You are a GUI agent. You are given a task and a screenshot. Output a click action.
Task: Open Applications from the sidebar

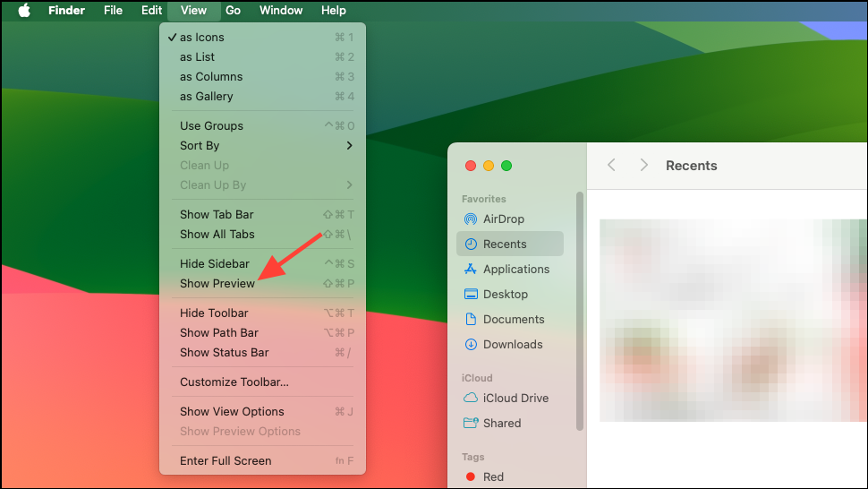point(510,270)
